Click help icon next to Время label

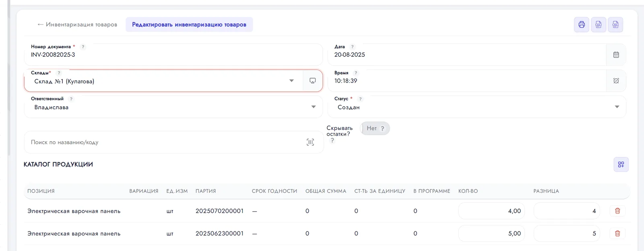356,73
